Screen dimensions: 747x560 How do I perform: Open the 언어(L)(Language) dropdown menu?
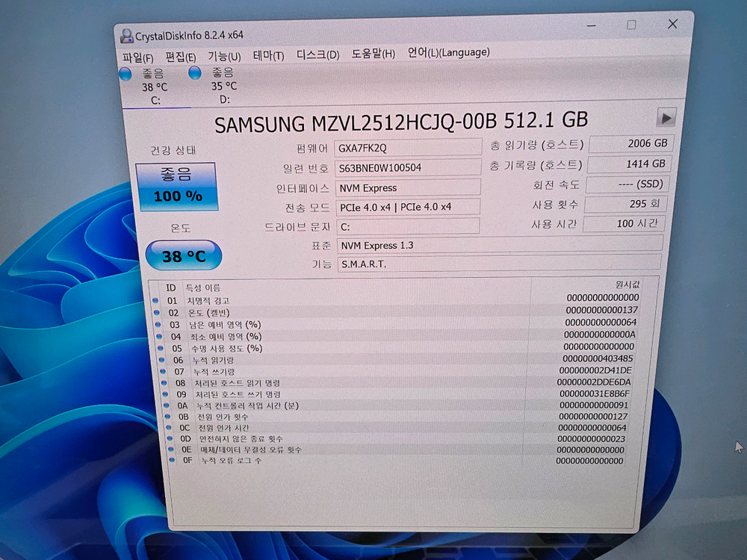click(x=446, y=52)
